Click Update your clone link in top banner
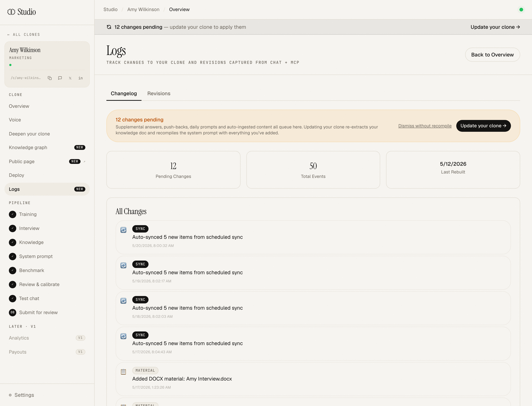532x406 pixels. click(495, 27)
